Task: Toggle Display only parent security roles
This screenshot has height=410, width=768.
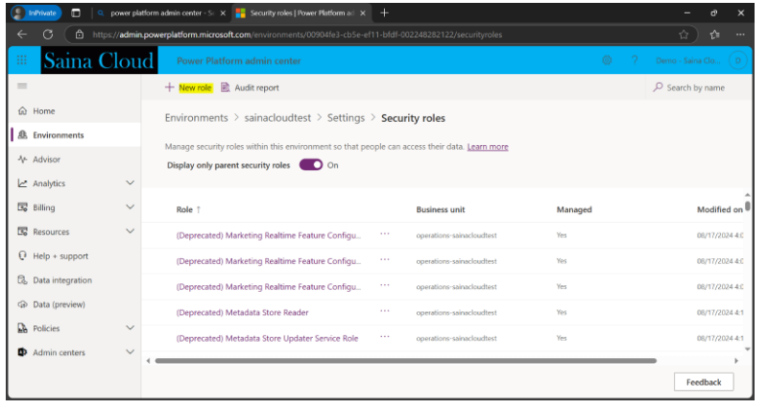Action: 311,165
